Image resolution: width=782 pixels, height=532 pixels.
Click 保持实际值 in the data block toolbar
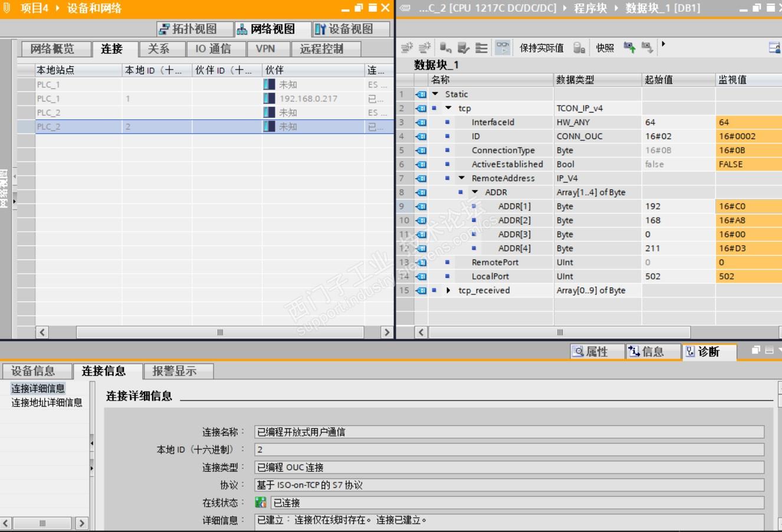541,48
